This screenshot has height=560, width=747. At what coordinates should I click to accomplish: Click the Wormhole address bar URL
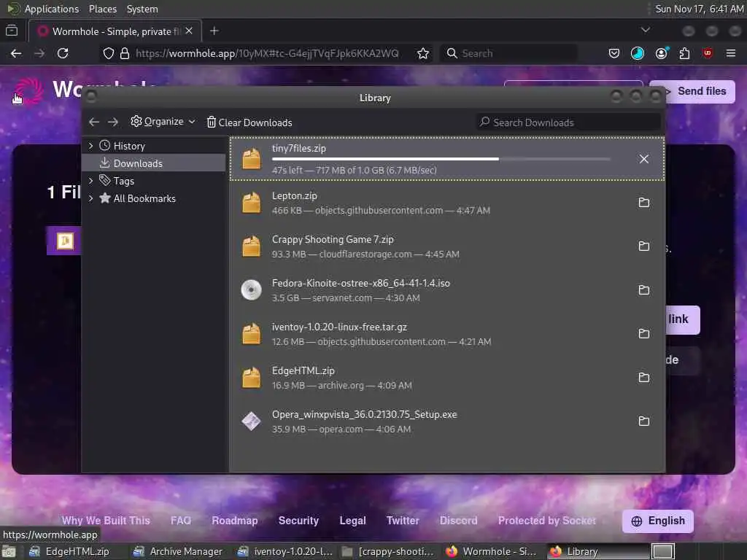coord(267,53)
